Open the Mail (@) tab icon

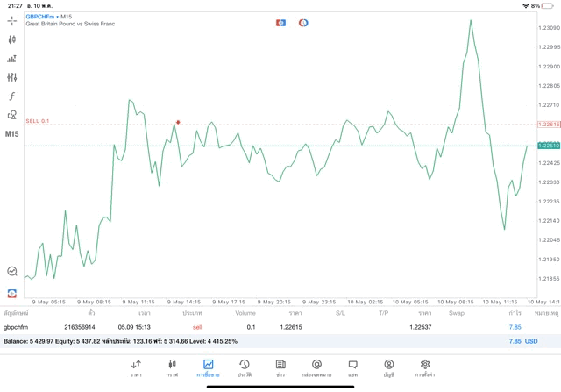[316, 367]
